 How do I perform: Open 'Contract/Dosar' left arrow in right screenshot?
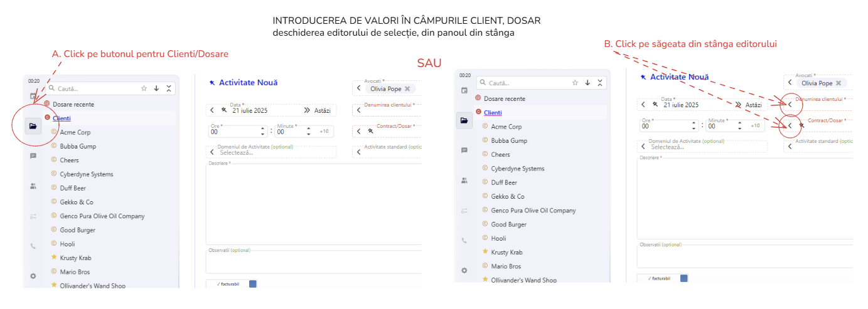pos(790,126)
